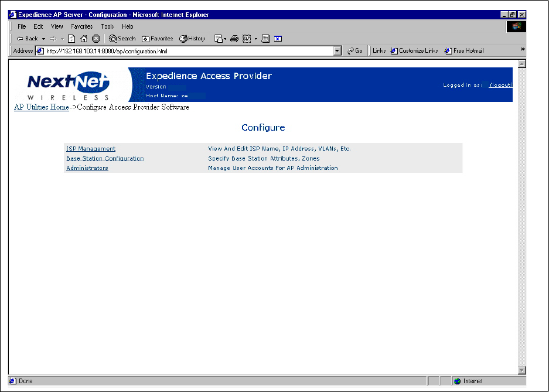The image size is (549, 392).
Task: Open Base Station Configuration link
Action: pos(105,159)
